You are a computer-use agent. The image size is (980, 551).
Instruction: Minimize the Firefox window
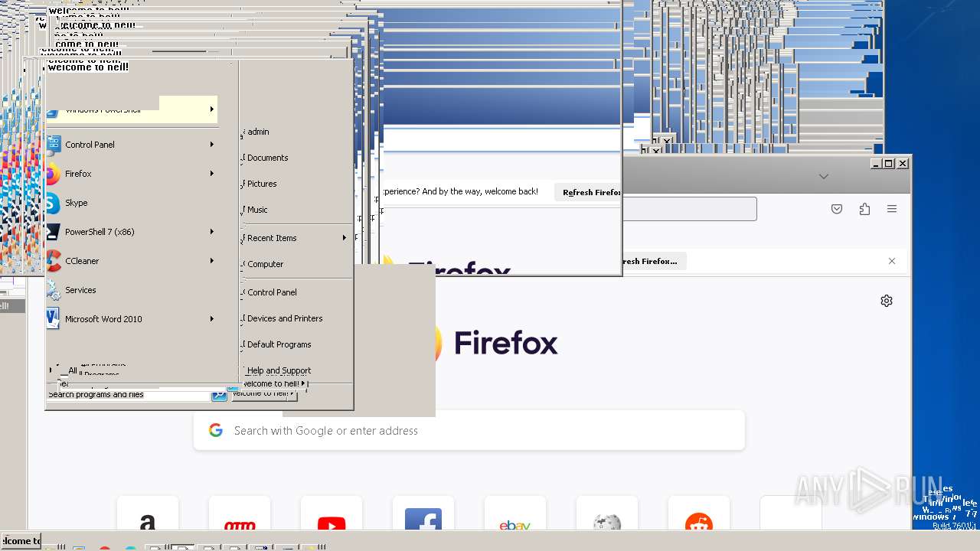(877, 164)
